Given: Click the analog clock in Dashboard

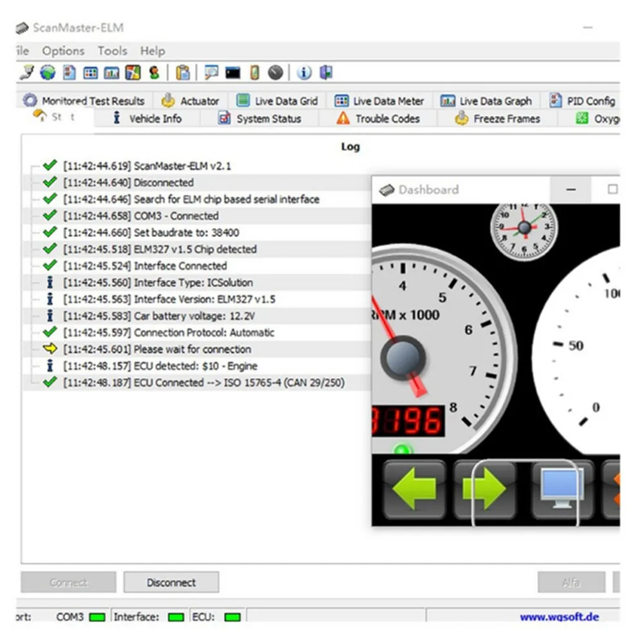Looking at the screenshot, I should [524, 229].
